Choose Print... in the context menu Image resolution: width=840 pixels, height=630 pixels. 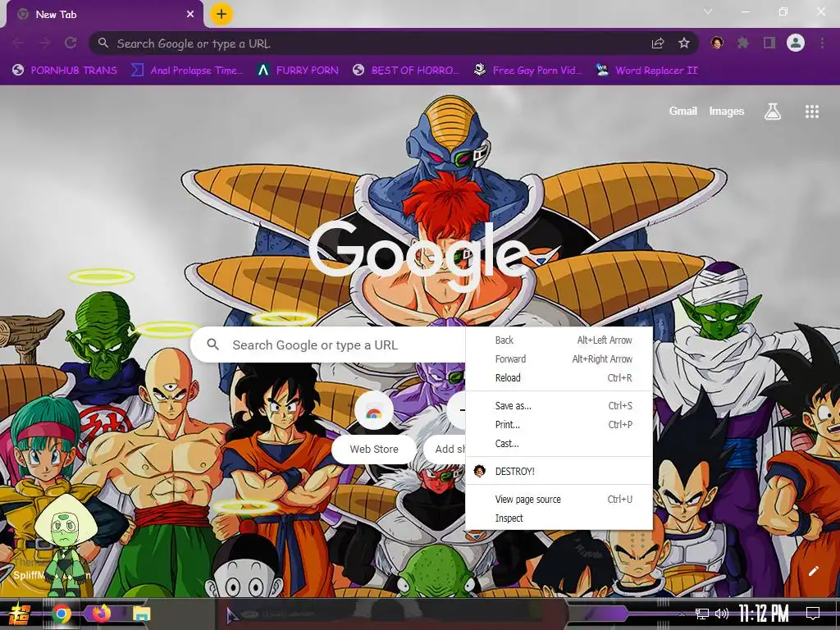[559, 424]
